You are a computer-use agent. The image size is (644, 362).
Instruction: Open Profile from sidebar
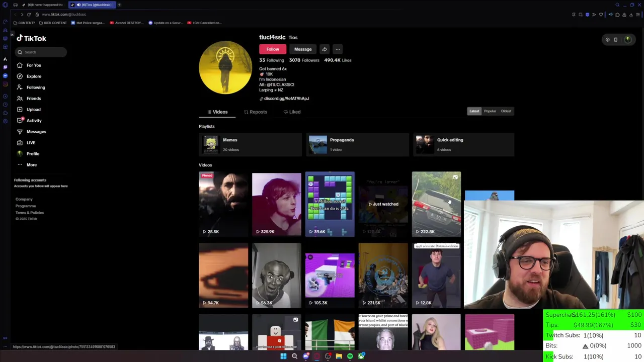(28, 154)
